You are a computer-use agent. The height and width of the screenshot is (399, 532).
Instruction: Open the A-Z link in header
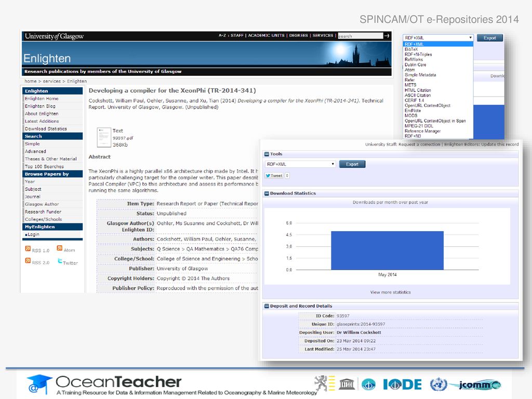(222, 35)
